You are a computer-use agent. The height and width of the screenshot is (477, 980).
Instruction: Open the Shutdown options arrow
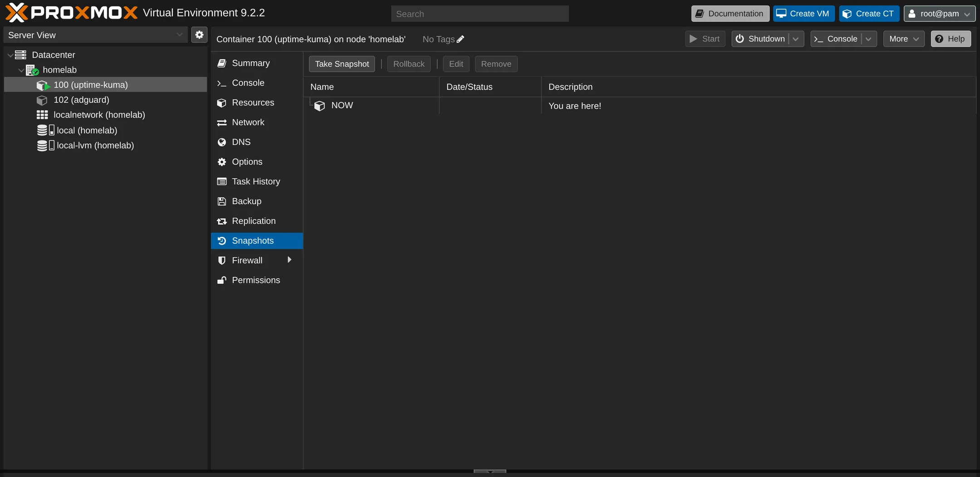(796, 39)
